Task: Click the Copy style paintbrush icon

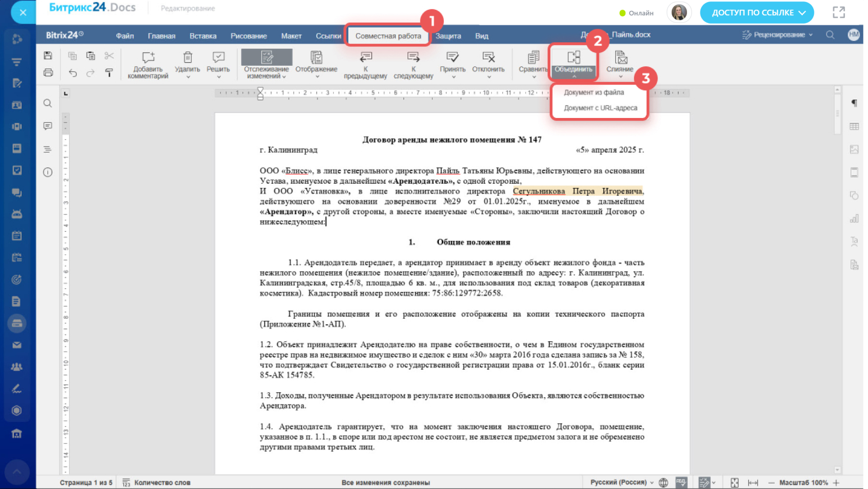Action: pyautogui.click(x=109, y=72)
